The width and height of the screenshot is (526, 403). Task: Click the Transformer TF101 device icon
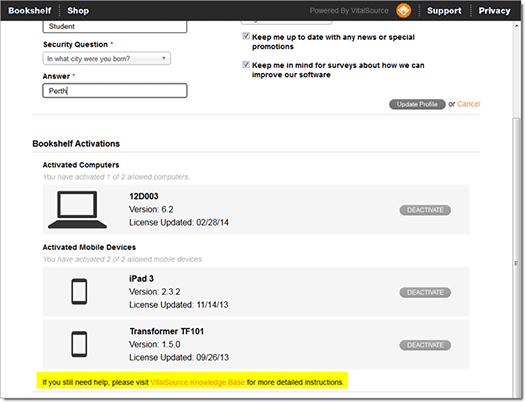pyautogui.click(x=79, y=344)
